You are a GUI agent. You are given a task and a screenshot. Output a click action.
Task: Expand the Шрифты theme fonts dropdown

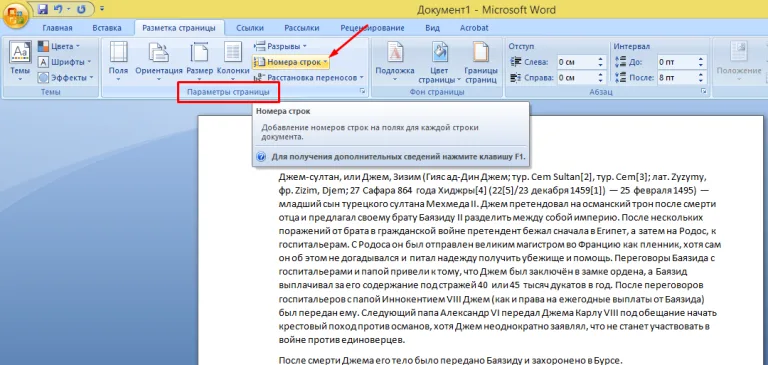point(65,62)
